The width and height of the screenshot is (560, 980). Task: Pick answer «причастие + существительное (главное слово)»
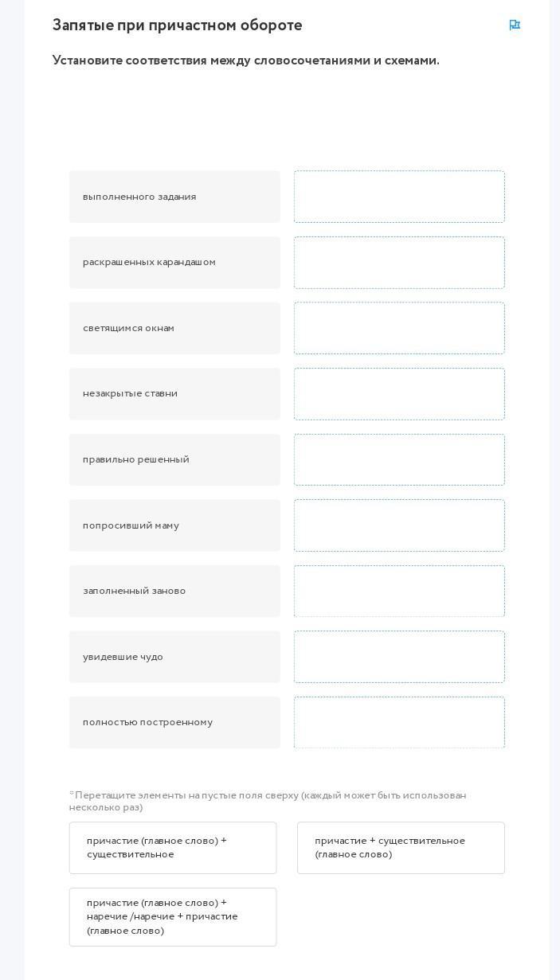[x=401, y=848]
